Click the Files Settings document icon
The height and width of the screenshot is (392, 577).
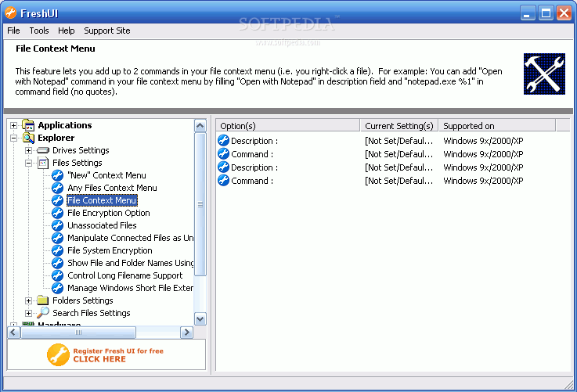(43, 163)
